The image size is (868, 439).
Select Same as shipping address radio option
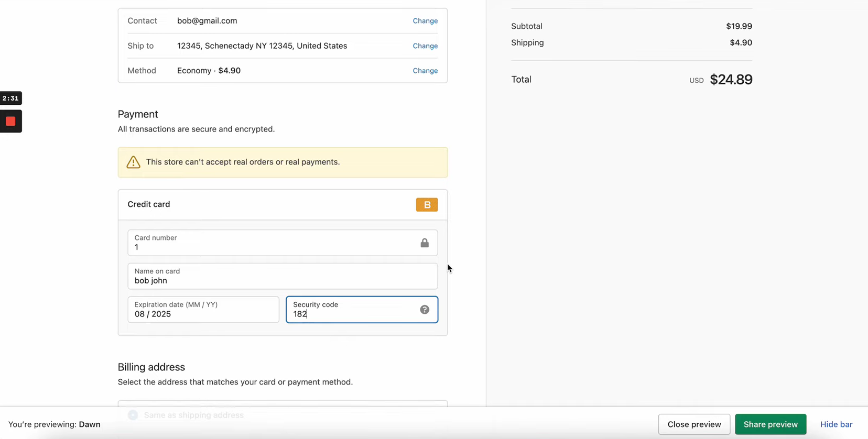click(133, 415)
